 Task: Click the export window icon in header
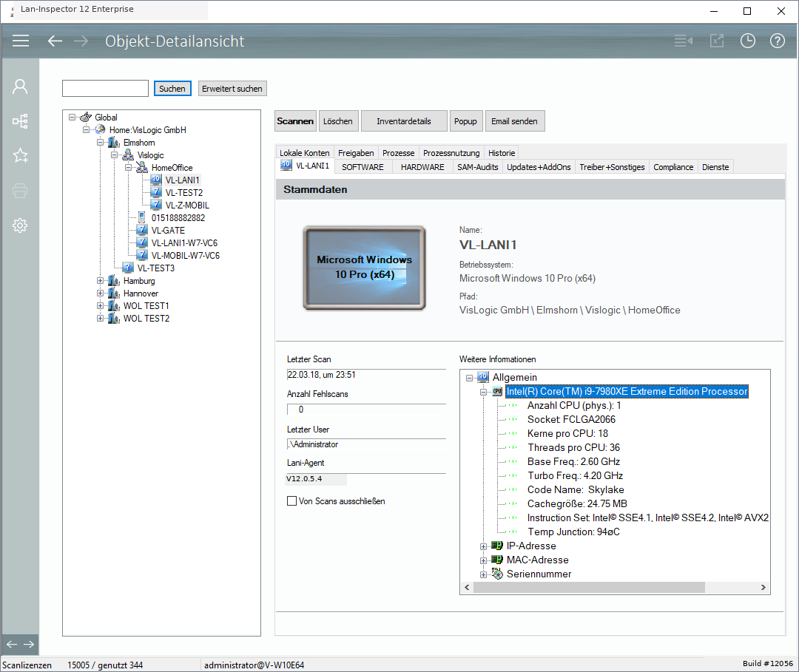tap(716, 41)
